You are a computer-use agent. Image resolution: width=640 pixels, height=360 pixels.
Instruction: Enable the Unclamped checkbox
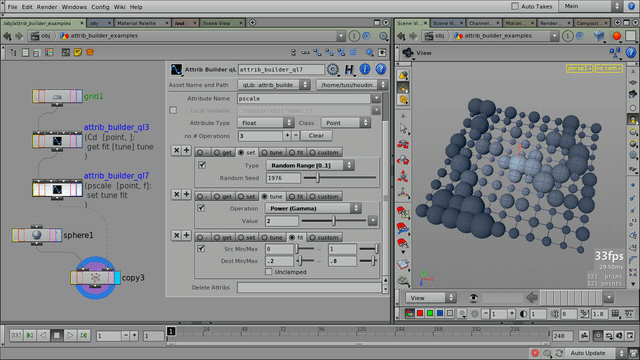[269, 272]
